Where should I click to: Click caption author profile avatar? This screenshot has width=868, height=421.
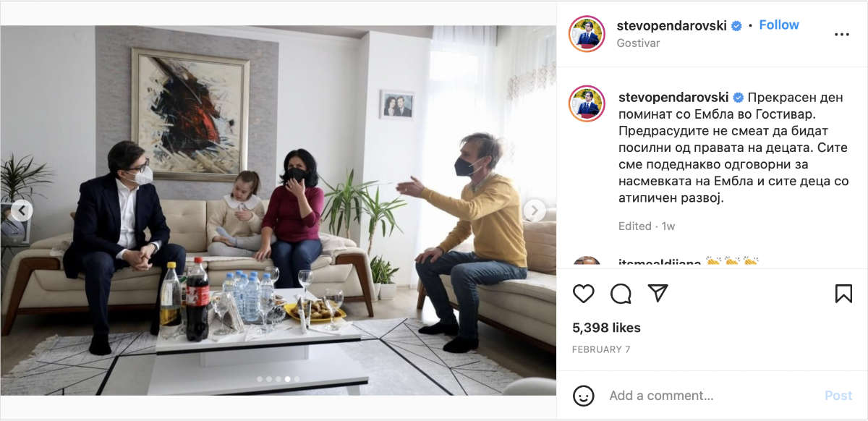tap(587, 103)
